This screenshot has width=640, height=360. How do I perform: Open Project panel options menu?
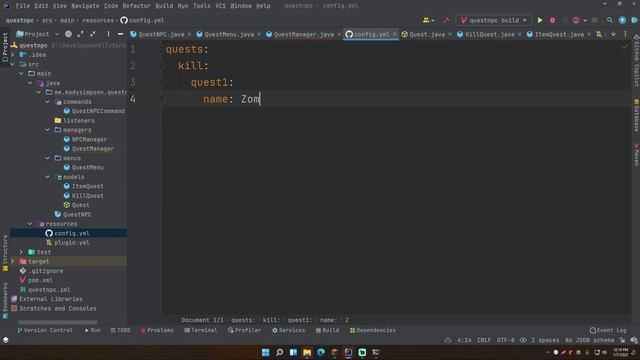108,34
